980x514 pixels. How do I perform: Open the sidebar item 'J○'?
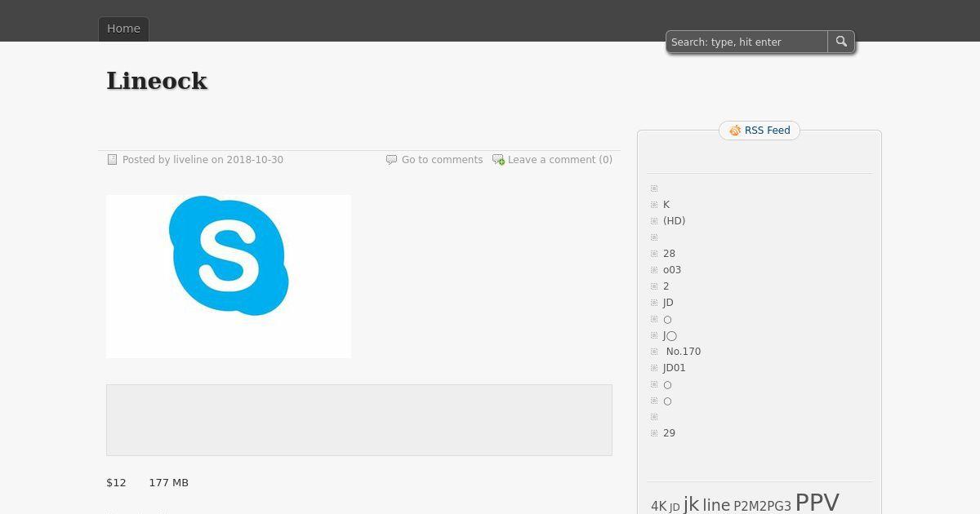[670, 335]
